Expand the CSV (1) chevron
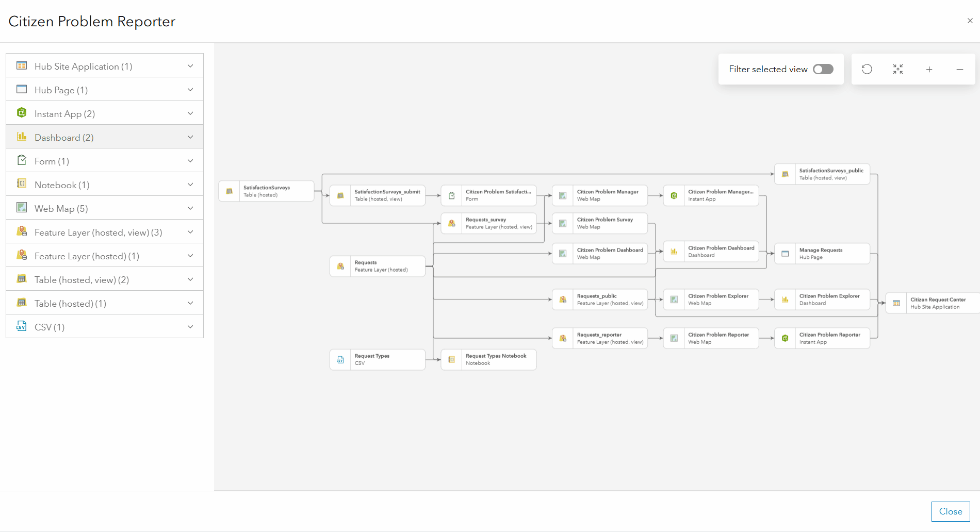 (190, 327)
